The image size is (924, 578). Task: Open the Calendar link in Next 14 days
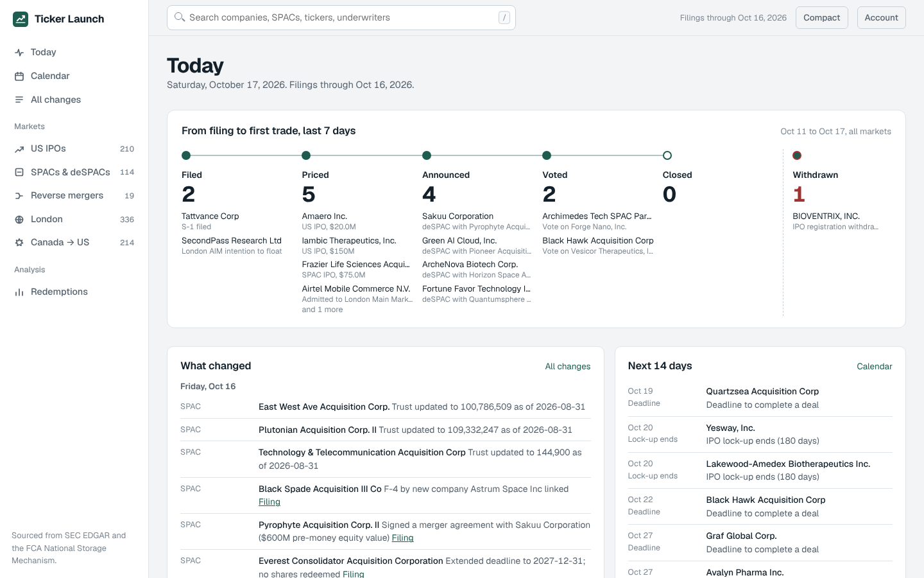(875, 367)
